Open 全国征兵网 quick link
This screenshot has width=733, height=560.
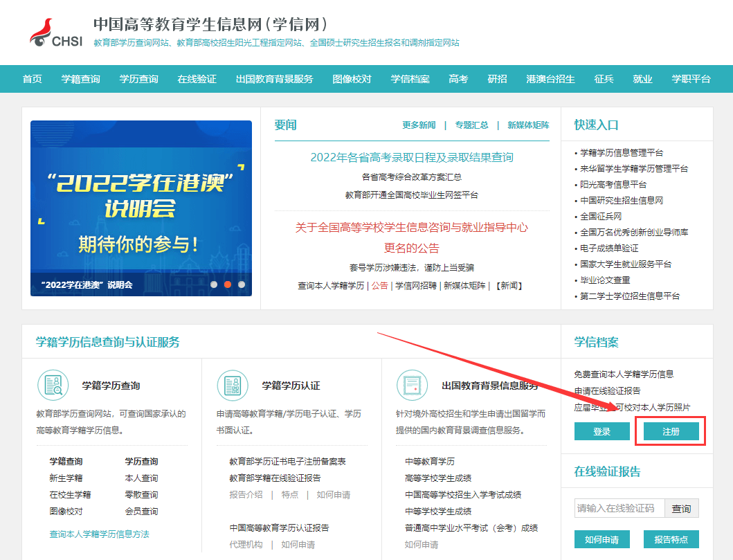click(x=601, y=217)
